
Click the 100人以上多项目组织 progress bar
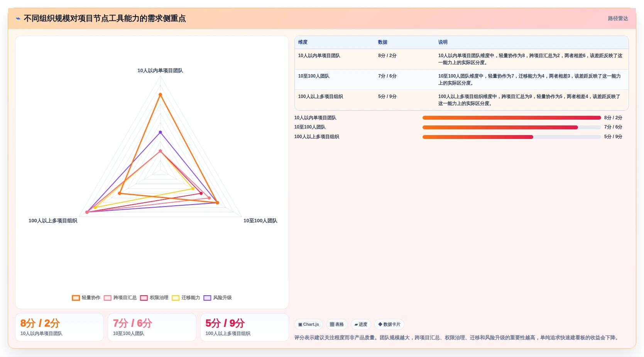(512, 137)
